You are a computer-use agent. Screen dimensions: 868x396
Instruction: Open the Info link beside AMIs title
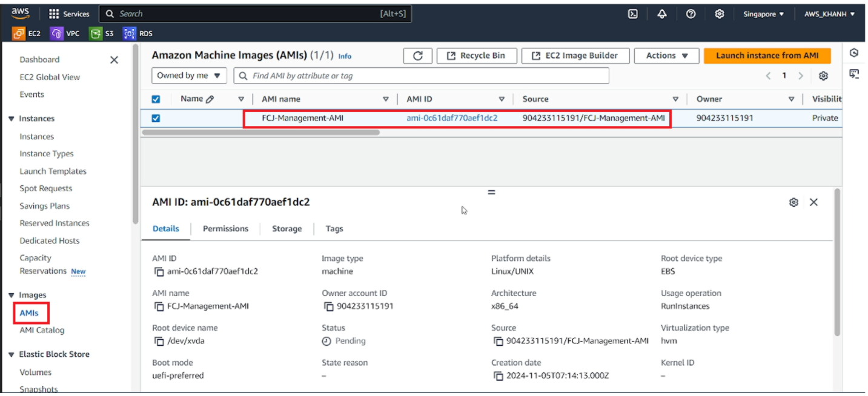pyautogui.click(x=345, y=56)
